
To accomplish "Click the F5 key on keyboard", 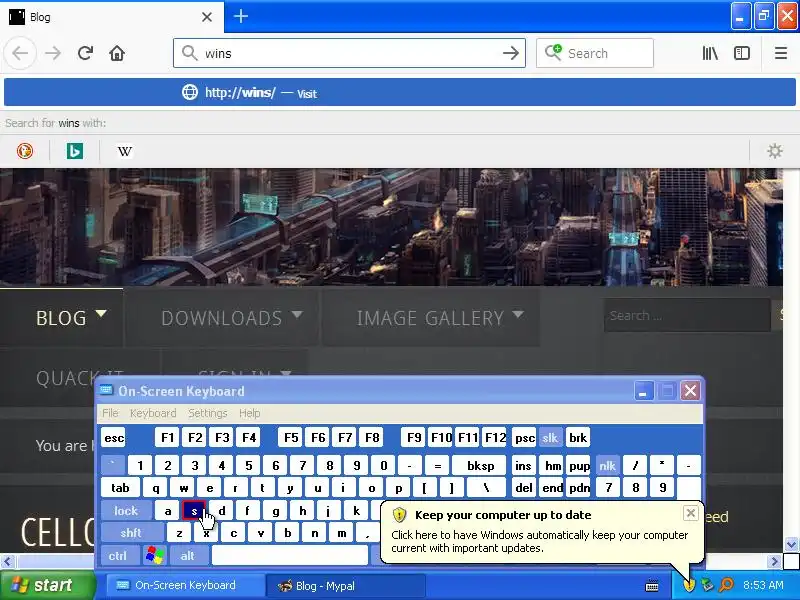I will coord(291,438).
